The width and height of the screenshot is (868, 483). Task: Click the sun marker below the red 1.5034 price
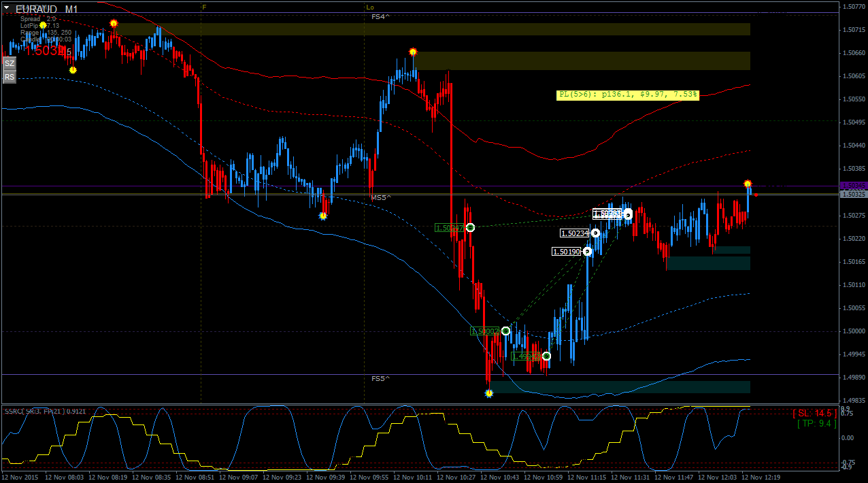pyautogui.click(x=73, y=69)
